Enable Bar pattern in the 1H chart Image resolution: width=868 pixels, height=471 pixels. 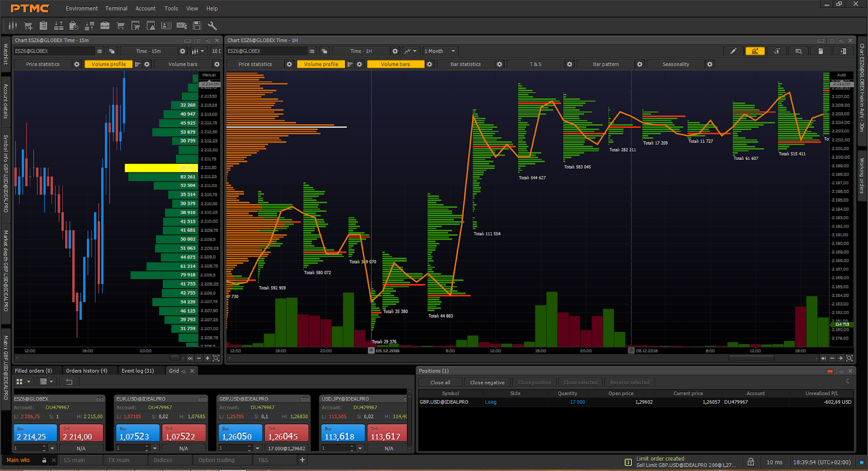coord(605,64)
